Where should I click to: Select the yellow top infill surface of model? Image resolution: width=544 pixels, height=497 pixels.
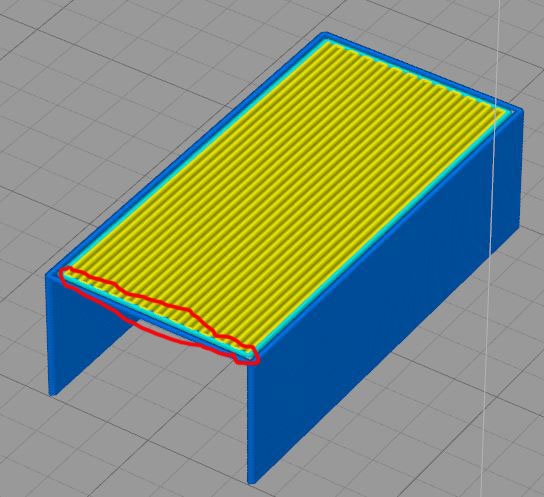pos(284,198)
